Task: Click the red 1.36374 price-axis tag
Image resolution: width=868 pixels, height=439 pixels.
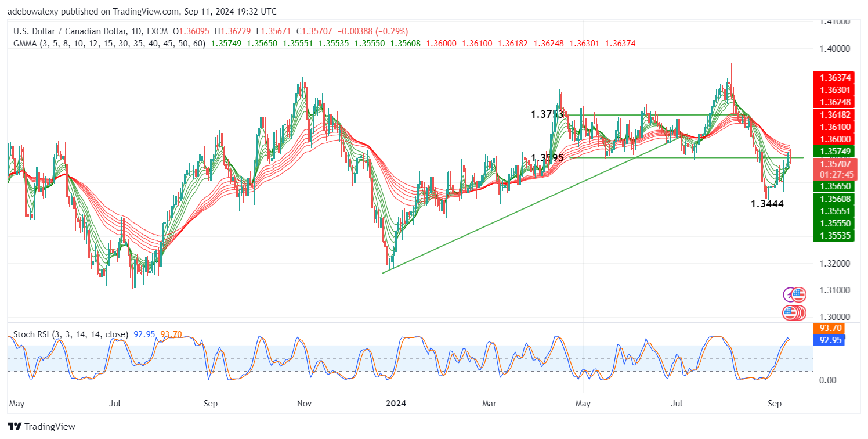Action: coord(833,78)
